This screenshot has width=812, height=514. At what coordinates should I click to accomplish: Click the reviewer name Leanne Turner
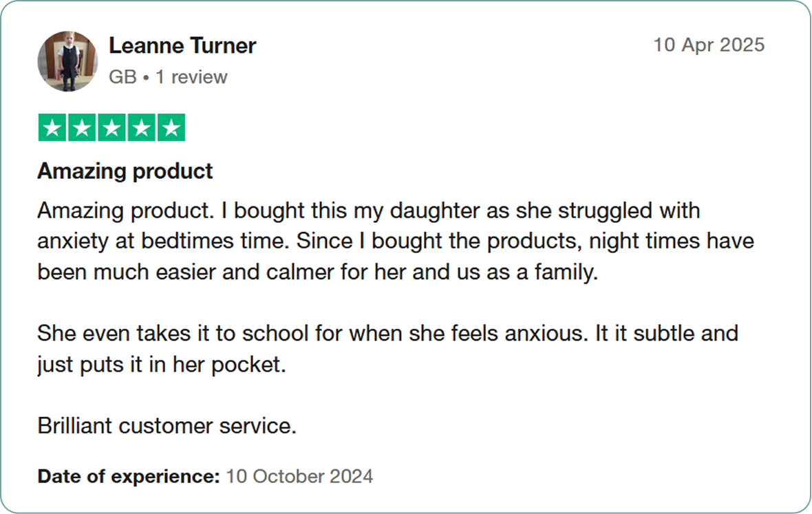click(x=182, y=45)
